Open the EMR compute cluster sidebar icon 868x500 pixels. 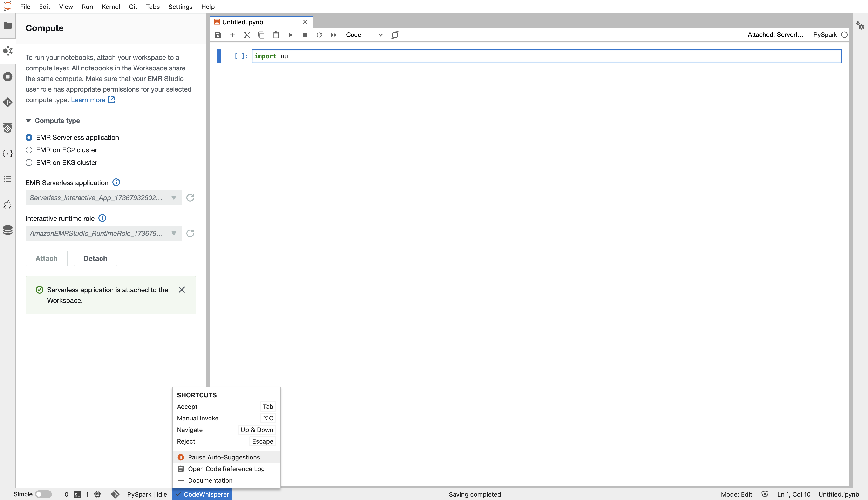pos(7,51)
